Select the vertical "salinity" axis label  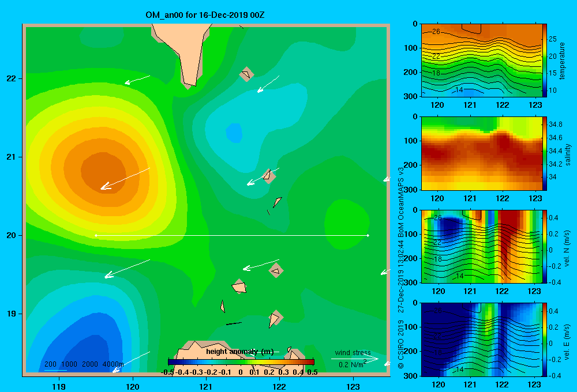click(x=568, y=154)
